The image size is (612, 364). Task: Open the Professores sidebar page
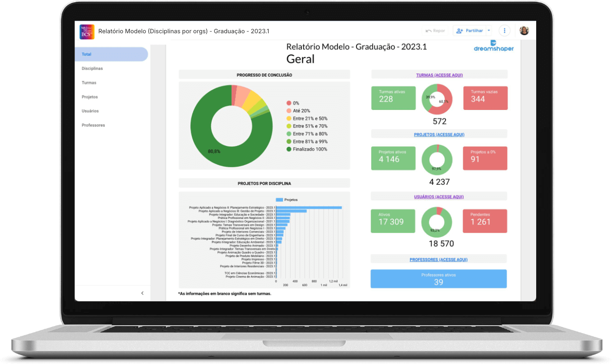93,125
